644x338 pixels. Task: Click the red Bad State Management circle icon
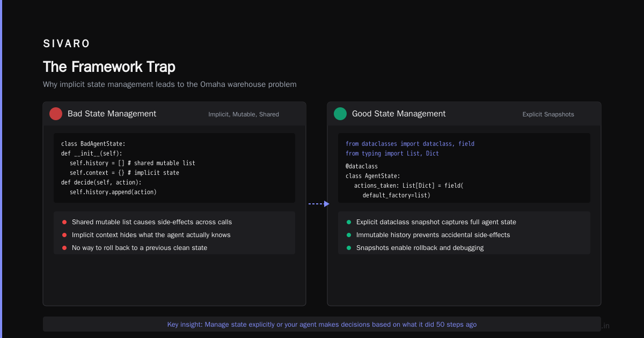point(56,114)
